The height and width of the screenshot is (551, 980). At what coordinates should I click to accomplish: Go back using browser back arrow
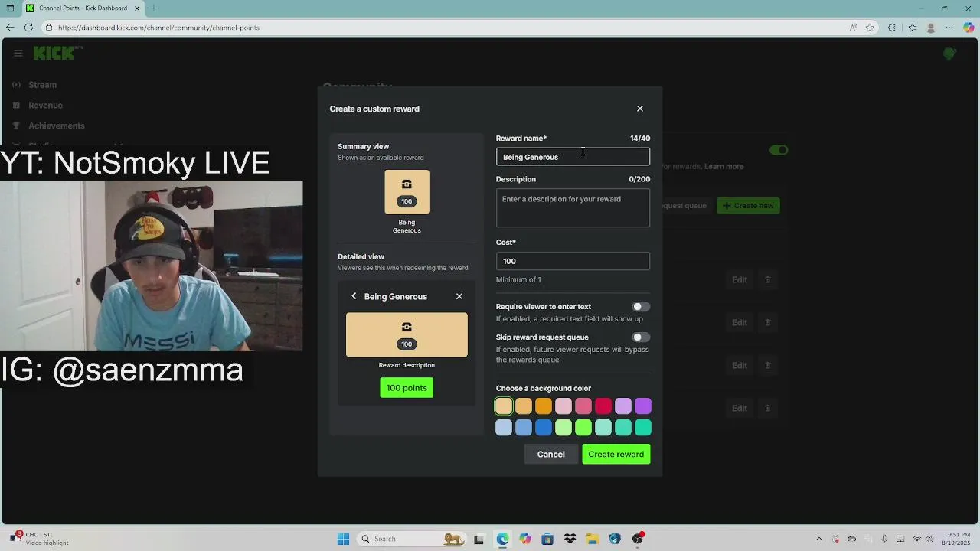(x=9, y=28)
